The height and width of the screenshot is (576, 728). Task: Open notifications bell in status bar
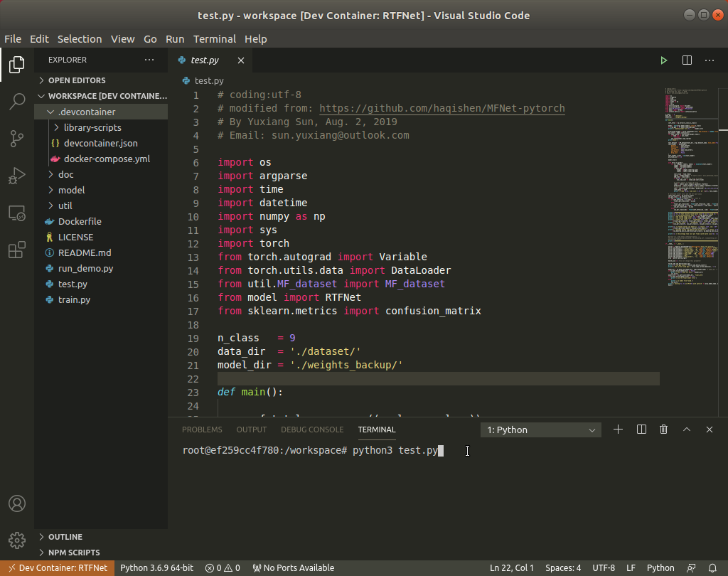coord(712,567)
